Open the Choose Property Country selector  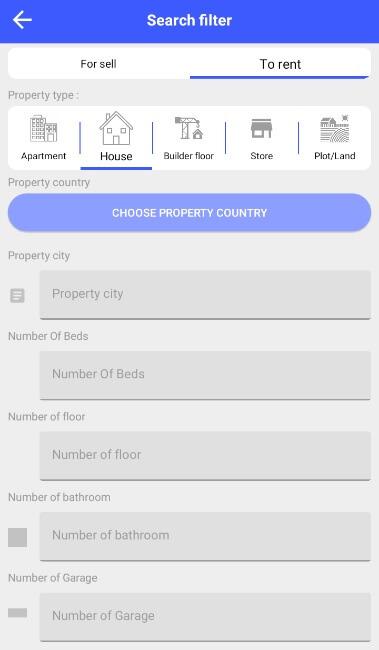click(190, 213)
